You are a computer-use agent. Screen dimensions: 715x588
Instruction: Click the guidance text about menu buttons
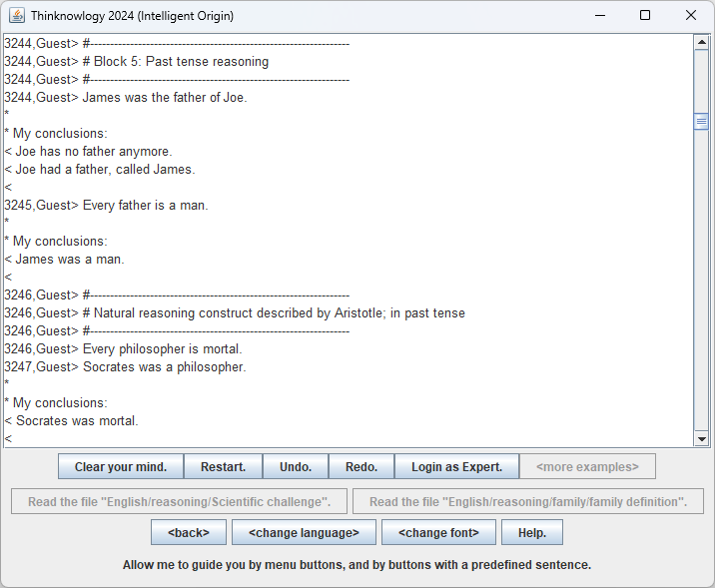[357, 565]
